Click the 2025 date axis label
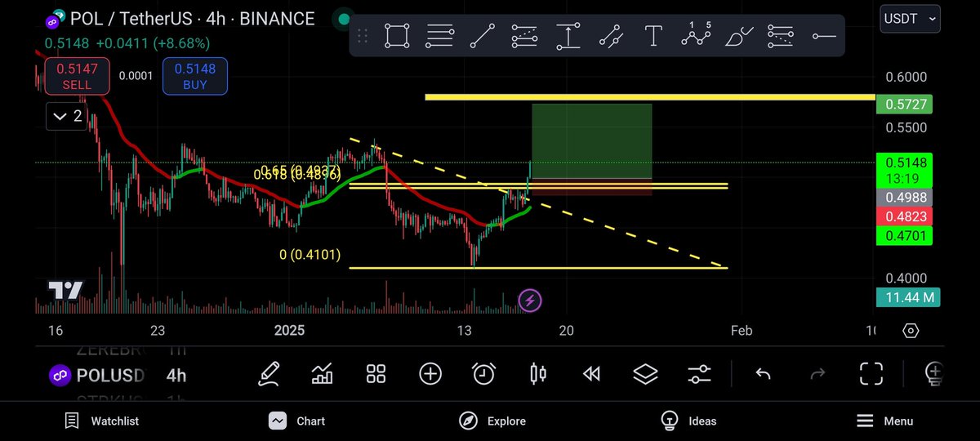980x441 pixels. (x=289, y=330)
